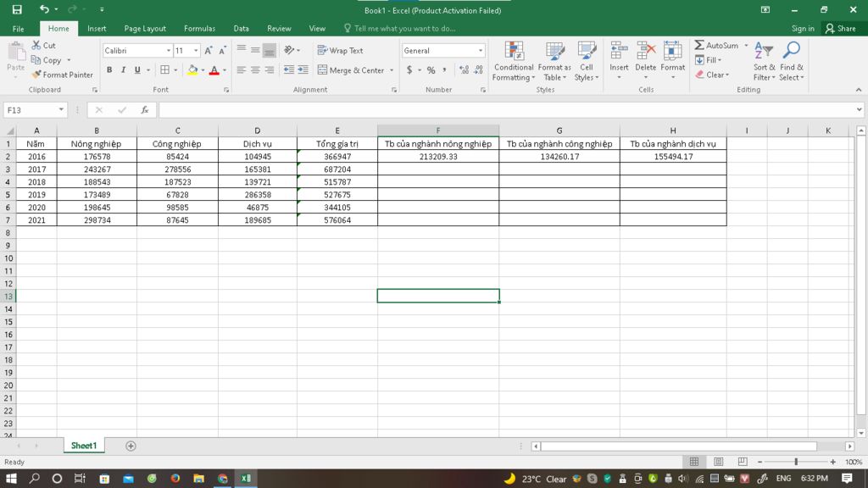The image size is (868, 488).
Task: Open Sort & Filter
Action: (764, 61)
